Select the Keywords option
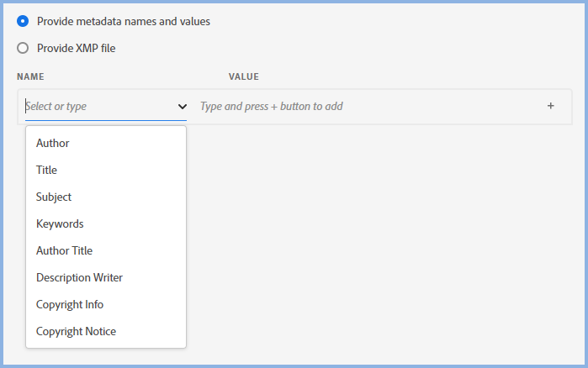The image size is (588, 368). coord(60,223)
